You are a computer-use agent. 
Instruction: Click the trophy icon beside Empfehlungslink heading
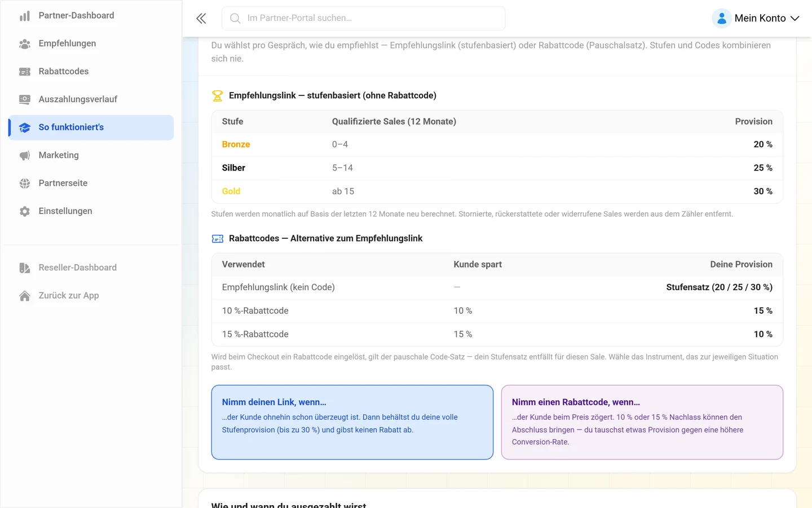tap(217, 96)
